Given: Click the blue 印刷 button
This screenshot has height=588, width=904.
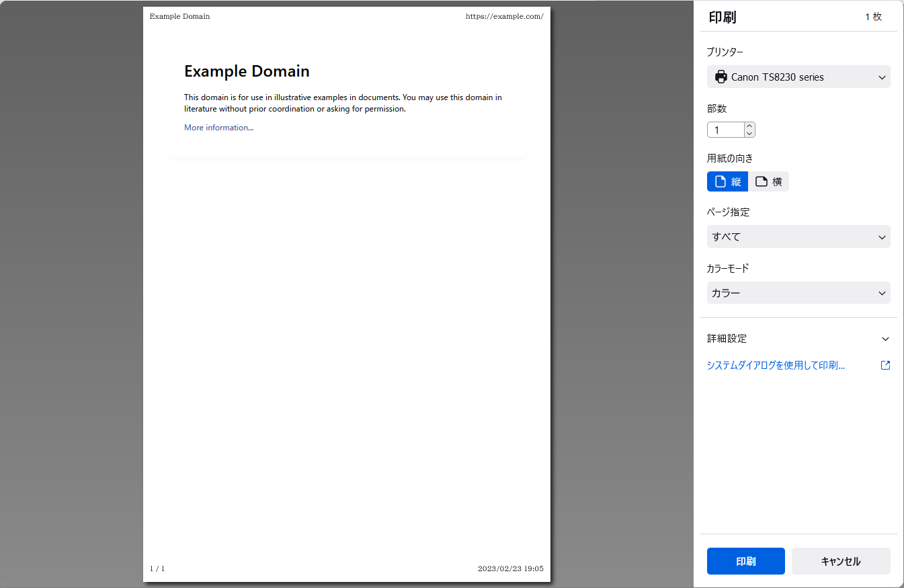Looking at the screenshot, I should coord(746,561).
